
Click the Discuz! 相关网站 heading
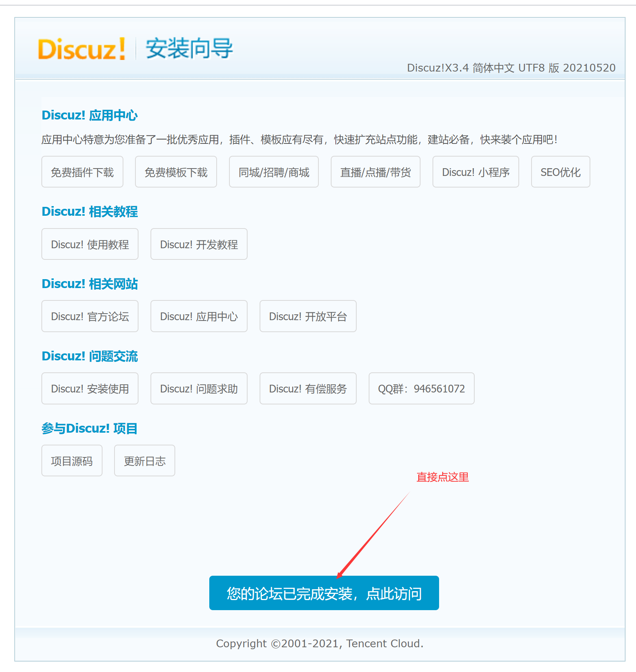pos(90,284)
